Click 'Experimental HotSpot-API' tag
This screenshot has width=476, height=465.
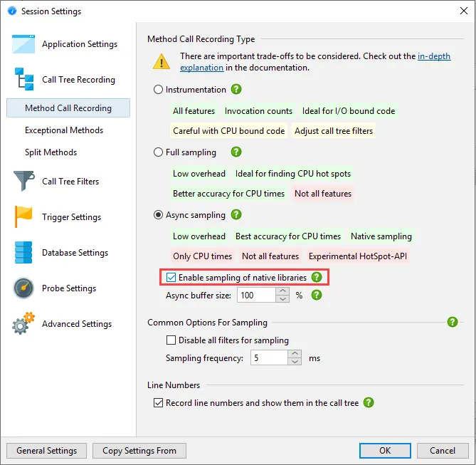coord(358,256)
